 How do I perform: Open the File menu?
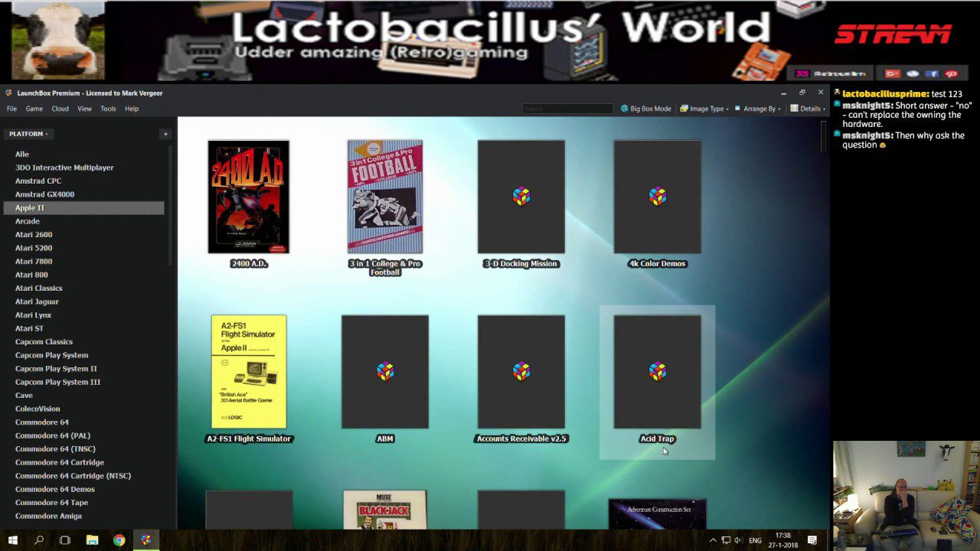11,109
